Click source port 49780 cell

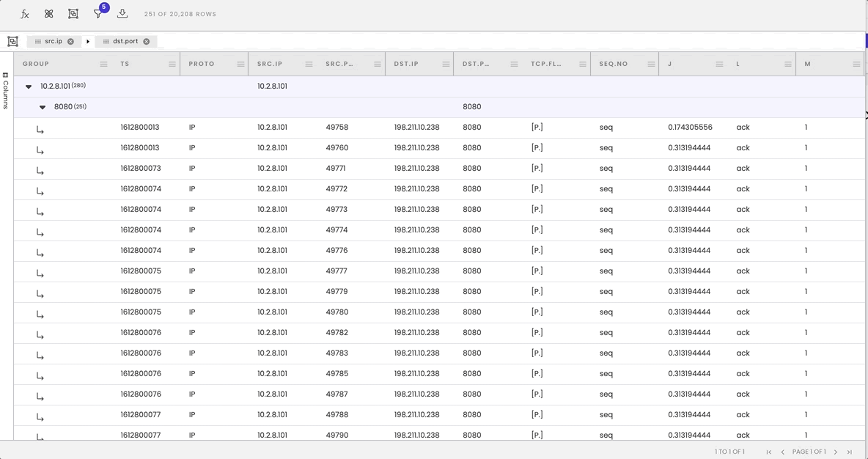[x=337, y=312]
